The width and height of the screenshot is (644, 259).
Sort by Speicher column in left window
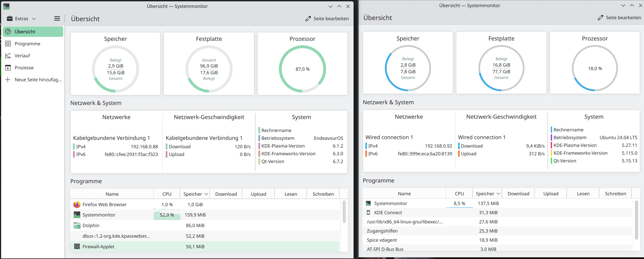point(195,194)
